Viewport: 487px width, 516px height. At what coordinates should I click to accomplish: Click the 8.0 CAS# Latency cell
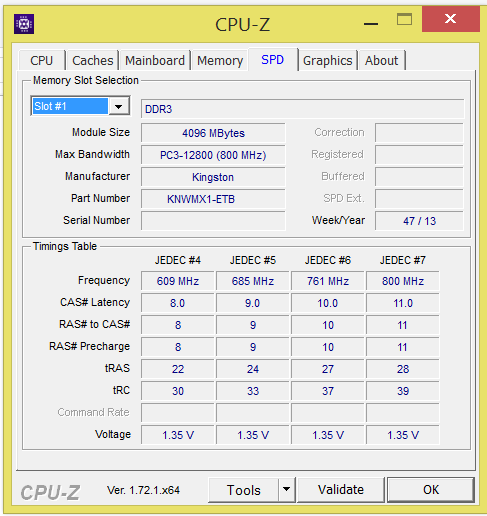point(178,303)
